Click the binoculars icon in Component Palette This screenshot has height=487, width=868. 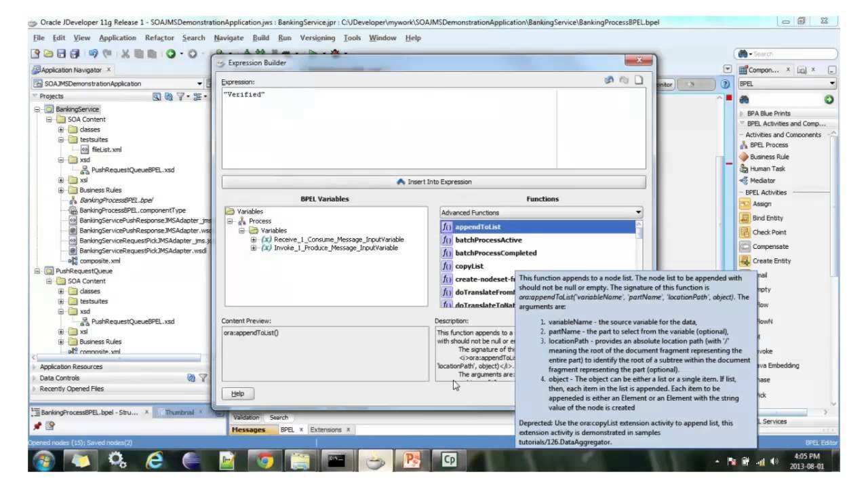coord(744,99)
